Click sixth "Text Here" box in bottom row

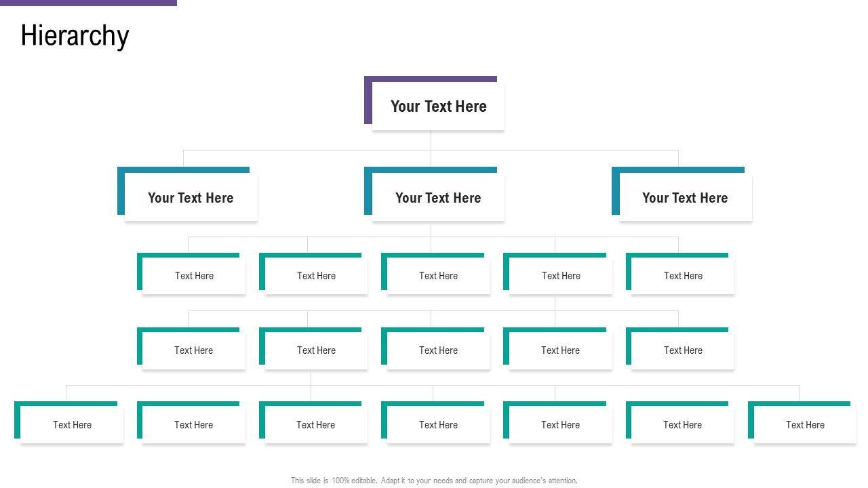tap(682, 425)
